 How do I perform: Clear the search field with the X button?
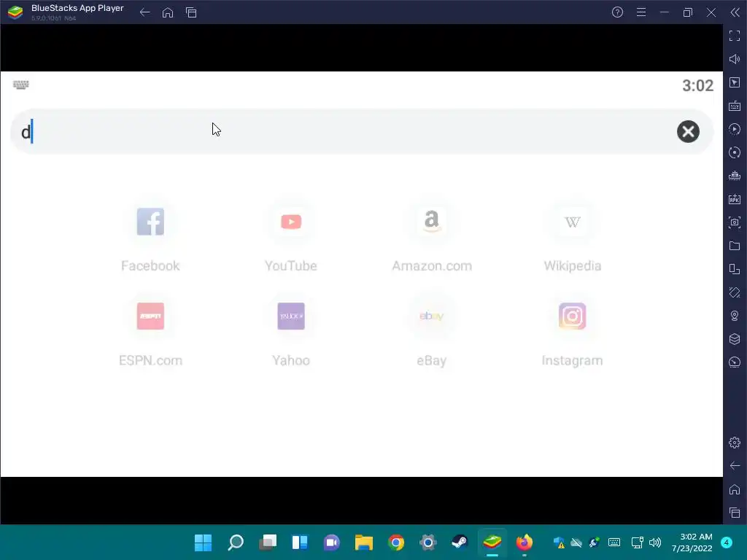(688, 131)
